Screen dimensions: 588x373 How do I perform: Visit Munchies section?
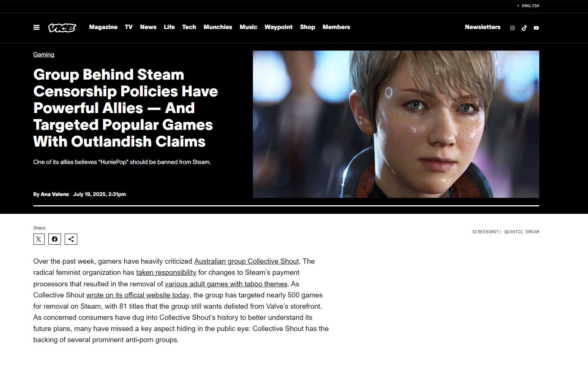(x=218, y=27)
